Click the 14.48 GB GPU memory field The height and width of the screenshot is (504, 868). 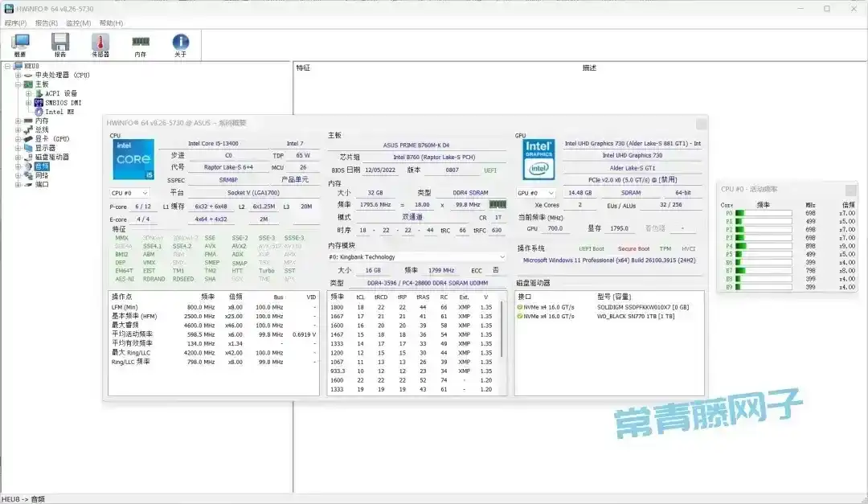click(580, 193)
